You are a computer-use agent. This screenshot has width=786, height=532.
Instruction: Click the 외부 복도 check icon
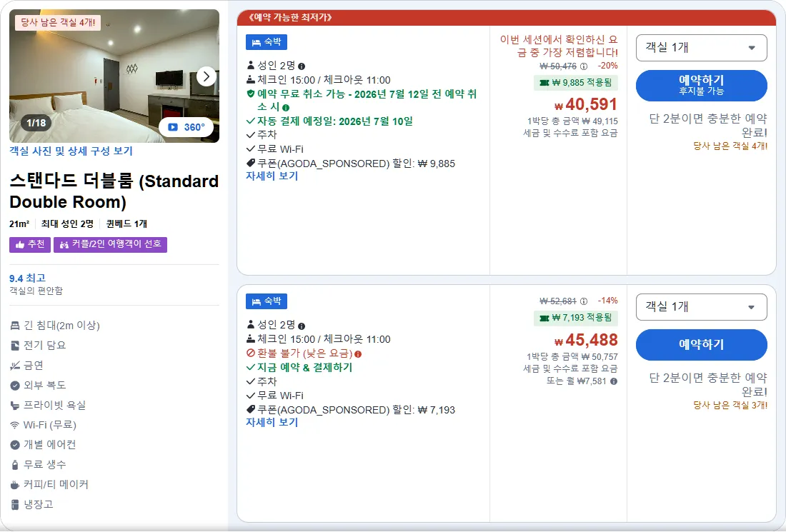tap(15, 385)
